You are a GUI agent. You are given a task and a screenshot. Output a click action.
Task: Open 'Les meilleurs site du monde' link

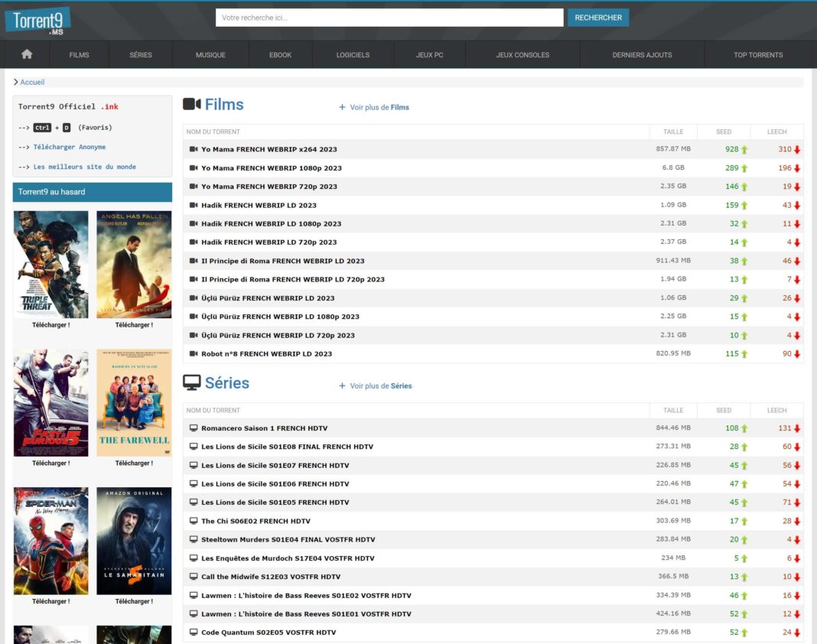pyautogui.click(x=84, y=167)
